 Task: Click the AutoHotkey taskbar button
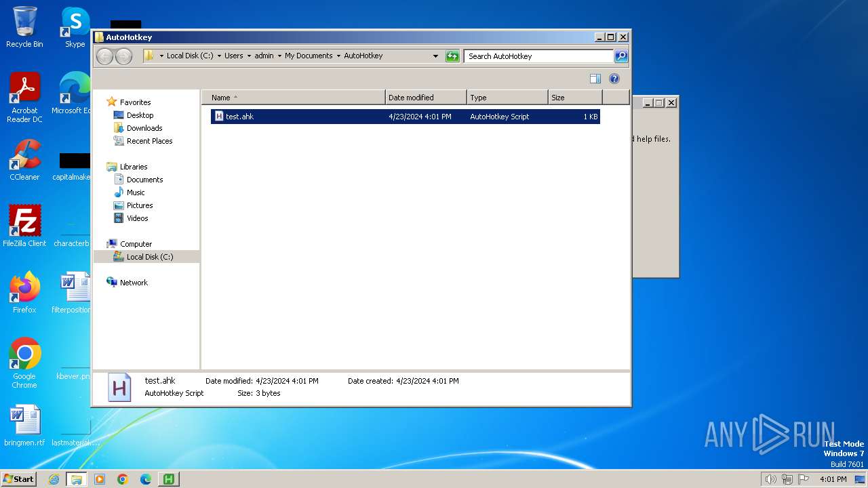168,479
